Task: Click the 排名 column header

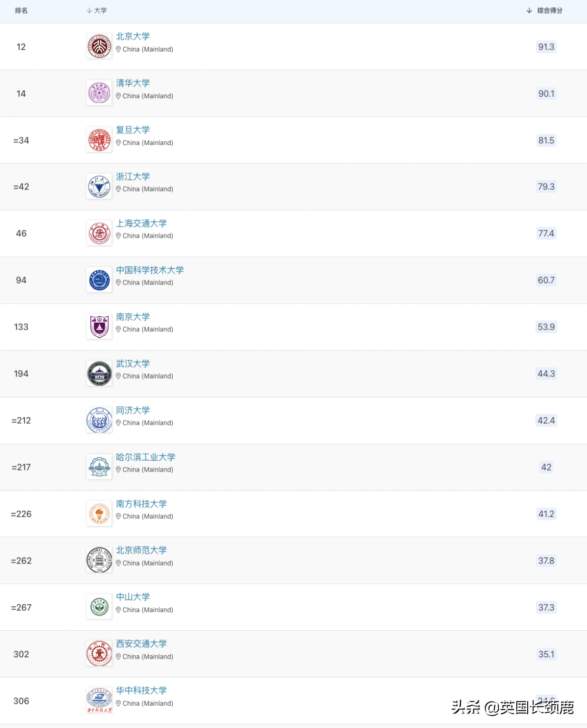Action: [21, 10]
